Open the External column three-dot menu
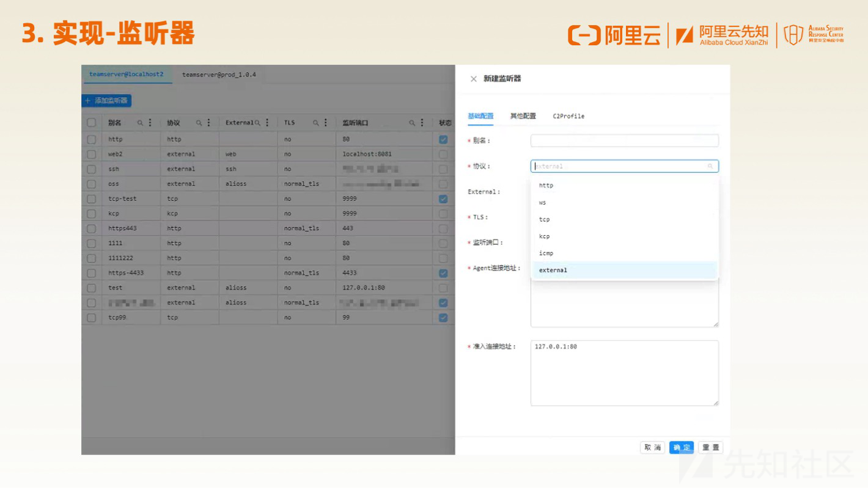Screen dimensions: 868x488 click(x=268, y=123)
